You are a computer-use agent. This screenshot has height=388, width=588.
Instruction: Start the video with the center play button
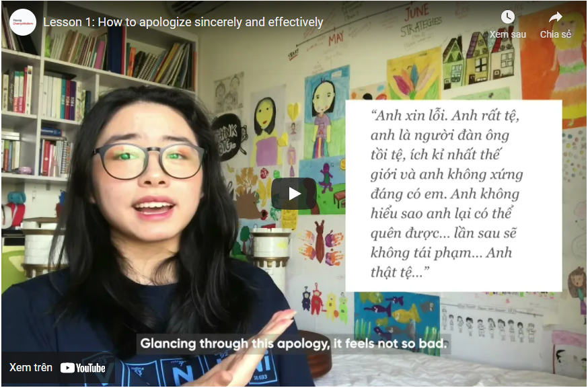[x=294, y=194]
